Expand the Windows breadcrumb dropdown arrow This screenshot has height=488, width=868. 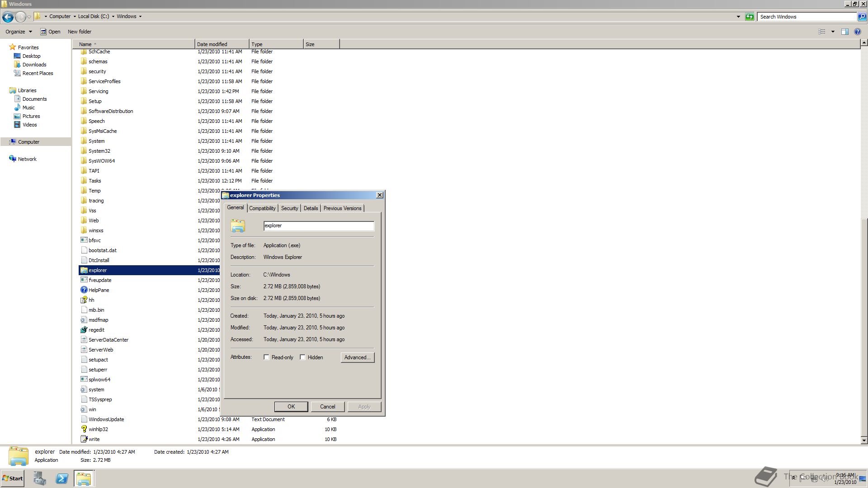pos(140,17)
